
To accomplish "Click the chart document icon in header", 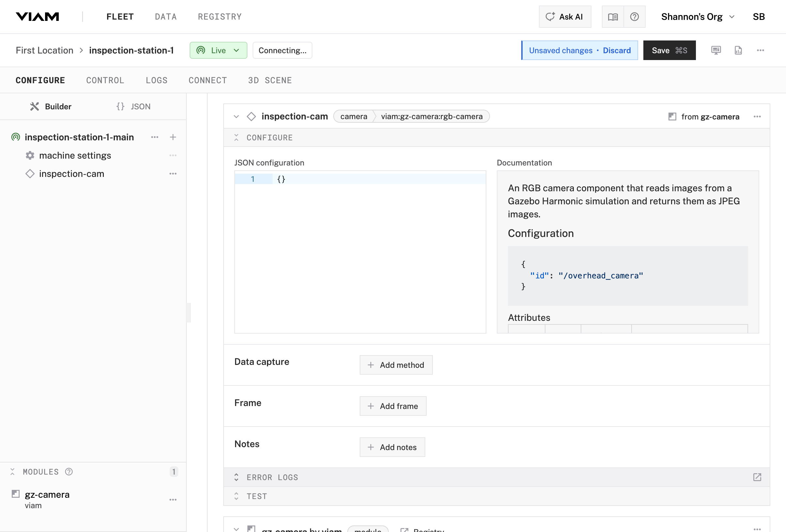I will click(738, 50).
